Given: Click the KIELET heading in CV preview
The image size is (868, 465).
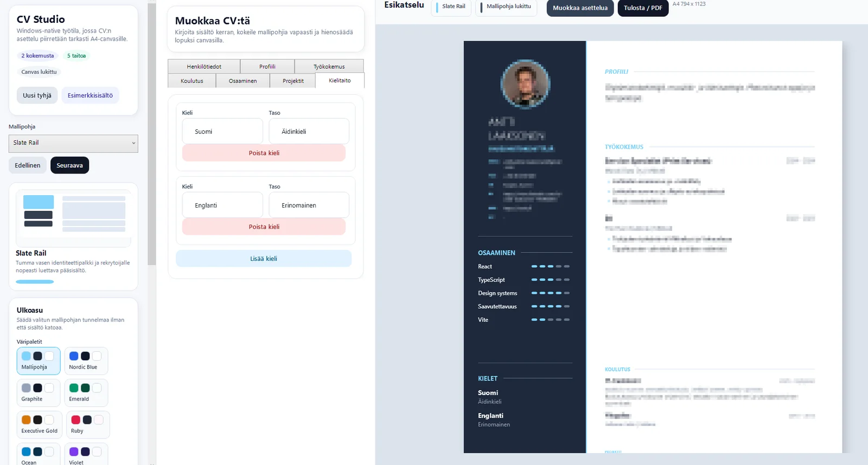Looking at the screenshot, I should [x=488, y=379].
